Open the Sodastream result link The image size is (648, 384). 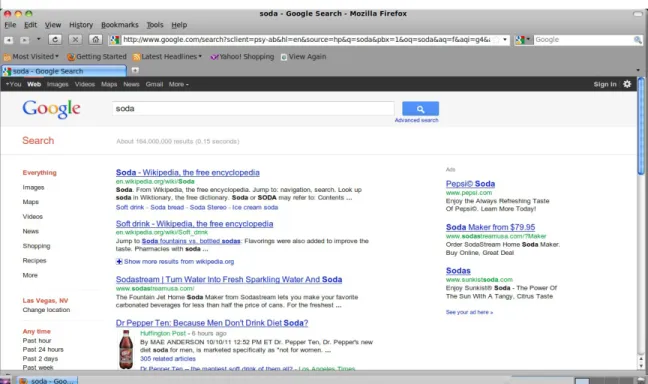point(229,280)
